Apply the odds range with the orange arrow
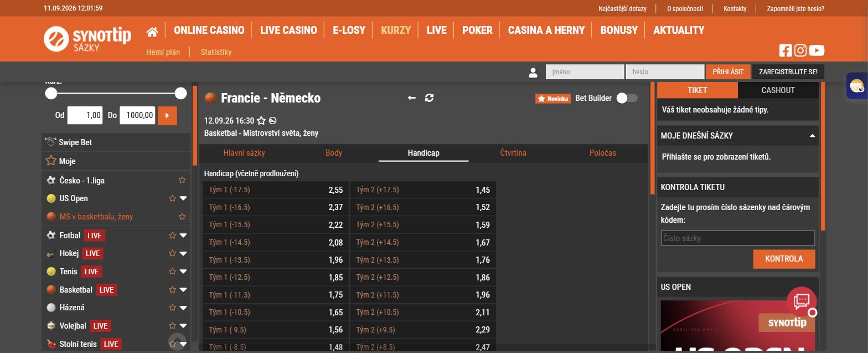Viewport: 868px width, 353px height. click(x=167, y=116)
